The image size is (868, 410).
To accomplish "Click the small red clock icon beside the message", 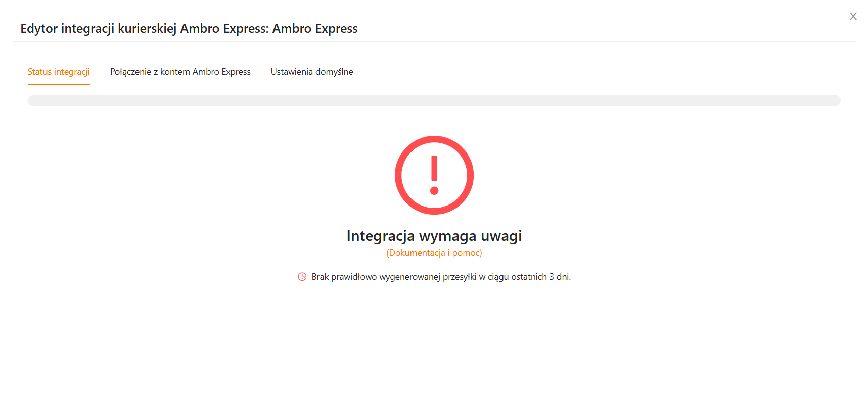I will pyautogui.click(x=302, y=277).
